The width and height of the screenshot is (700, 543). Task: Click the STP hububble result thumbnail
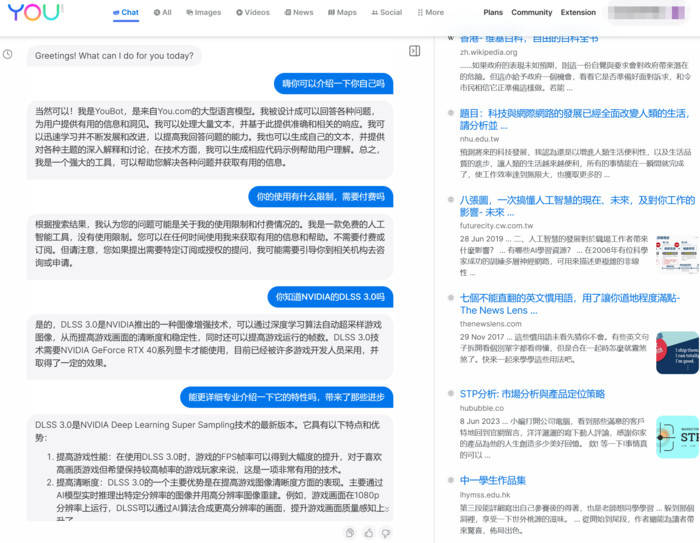[x=677, y=437]
